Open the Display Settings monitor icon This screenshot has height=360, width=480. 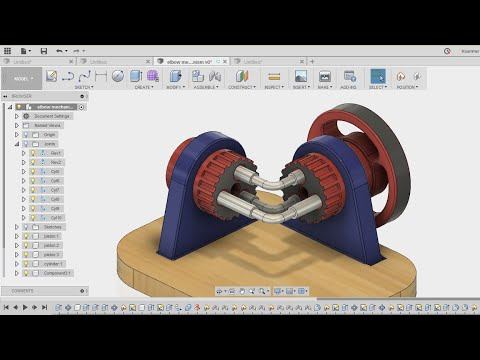pyautogui.click(x=277, y=291)
